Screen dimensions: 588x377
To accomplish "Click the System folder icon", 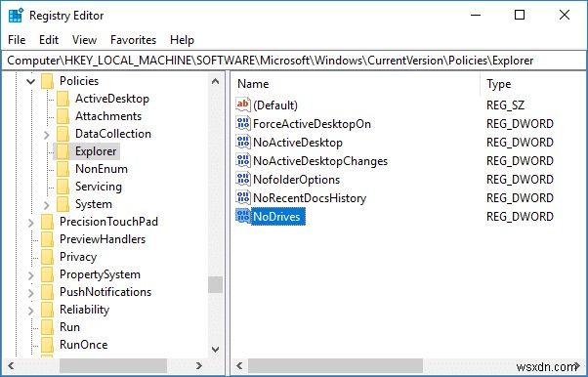I will 63,204.
